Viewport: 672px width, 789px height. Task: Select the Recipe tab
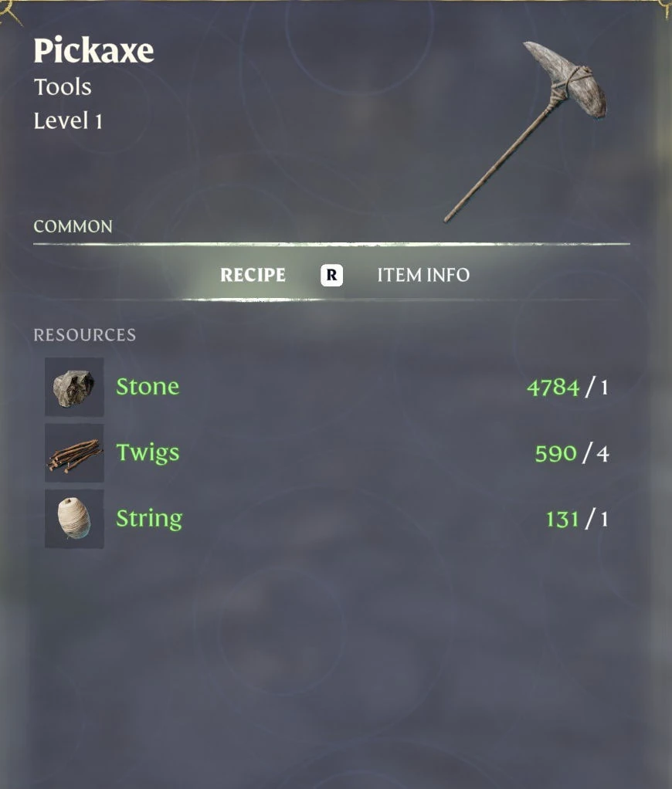pyautogui.click(x=253, y=275)
